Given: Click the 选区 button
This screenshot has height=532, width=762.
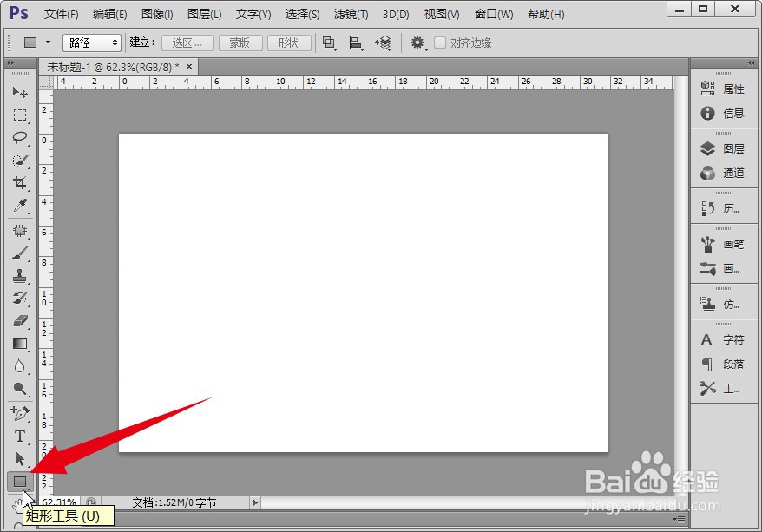Looking at the screenshot, I should 187,43.
